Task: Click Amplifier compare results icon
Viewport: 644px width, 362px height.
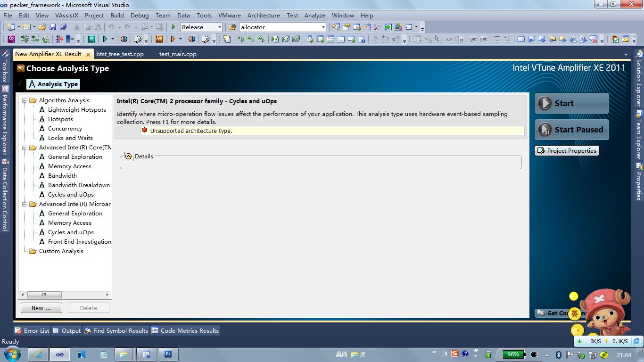Action: (x=192, y=39)
